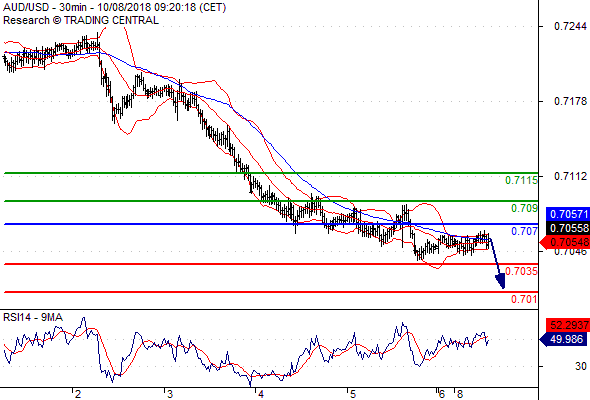Click the RSI14 - 9MA indicator label
The height and width of the screenshot is (400, 590).
click(x=33, y=318)
